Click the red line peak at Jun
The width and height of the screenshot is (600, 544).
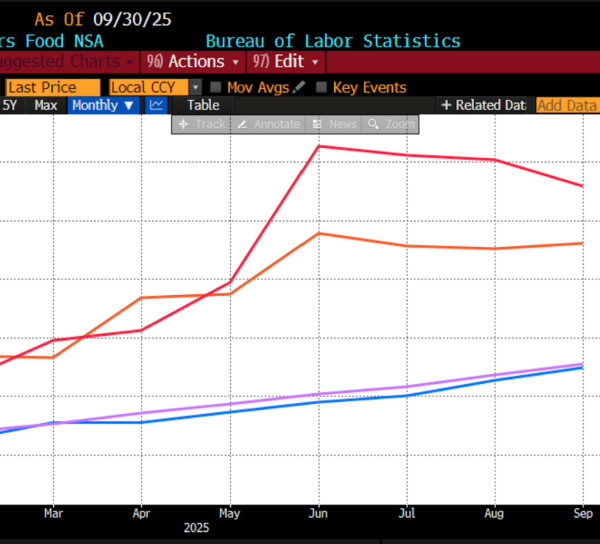click(x=318, y=147)
